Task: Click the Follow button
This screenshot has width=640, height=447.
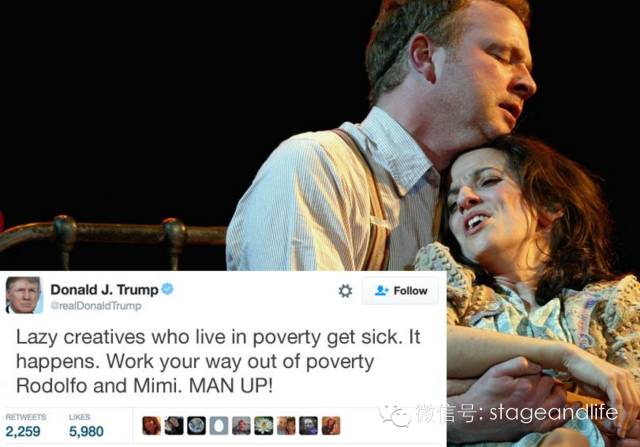Action: pyautogui.click(x=400, y=291)
